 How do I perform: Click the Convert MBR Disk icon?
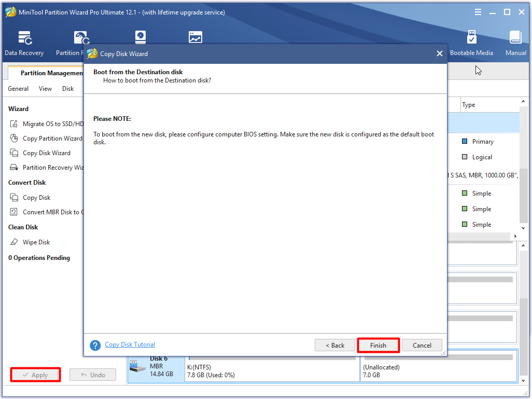(x=13, y=212)
